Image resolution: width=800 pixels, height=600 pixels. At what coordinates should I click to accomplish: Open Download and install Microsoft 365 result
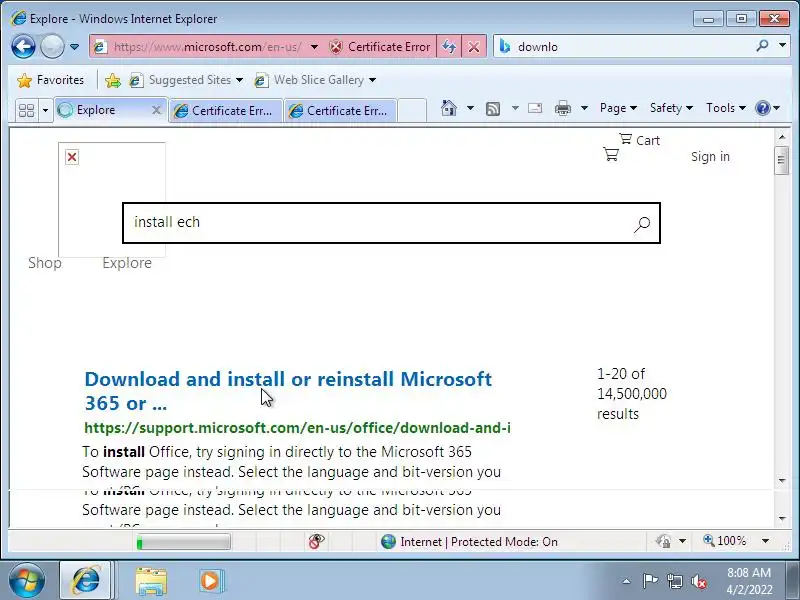pyautogui.click(x=288, y=391)
